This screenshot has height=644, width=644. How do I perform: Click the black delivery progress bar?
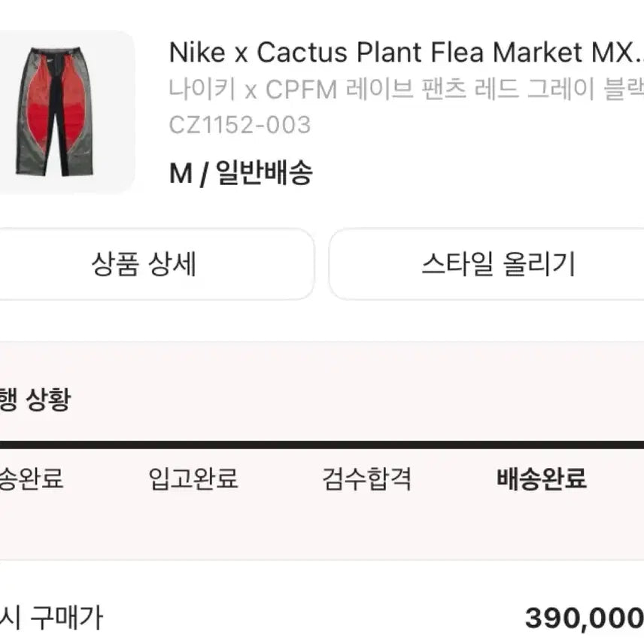pyautogui.click(x=322, y=445)
